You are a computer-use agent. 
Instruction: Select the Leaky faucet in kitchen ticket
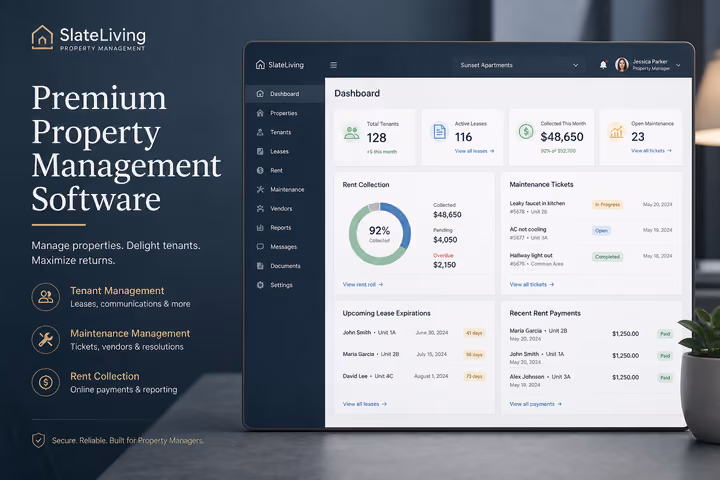pyautogui.click(x=591, y=207)
